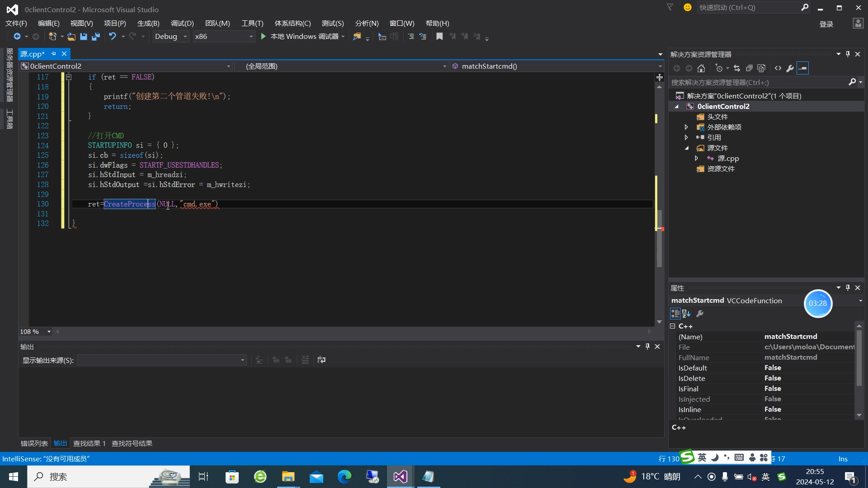Screen dimensions: 868x488
Task: Click the Properties panel scrollbar thumb
Action: click(x=859, y=358)
